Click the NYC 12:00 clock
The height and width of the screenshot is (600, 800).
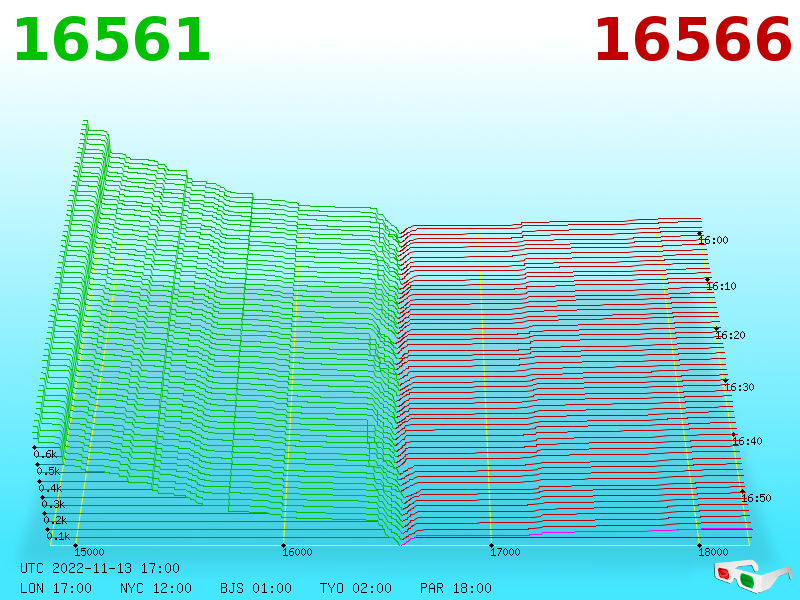156,588
